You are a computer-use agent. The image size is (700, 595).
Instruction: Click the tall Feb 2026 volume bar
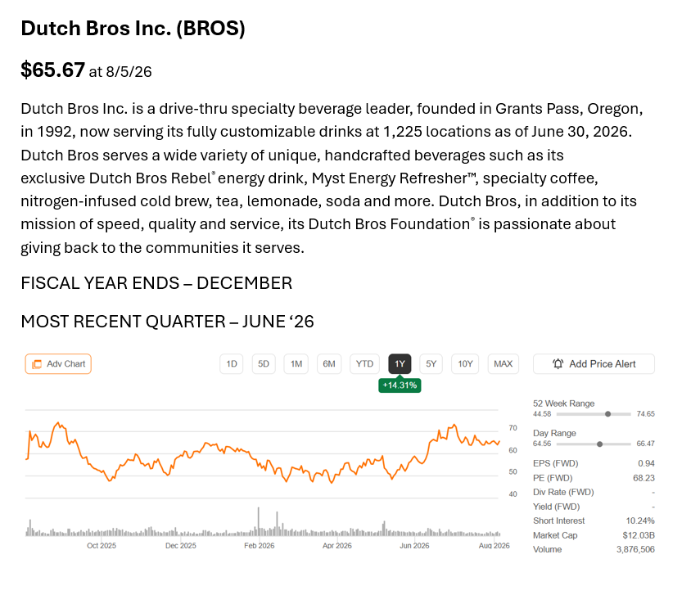[259, 521]
